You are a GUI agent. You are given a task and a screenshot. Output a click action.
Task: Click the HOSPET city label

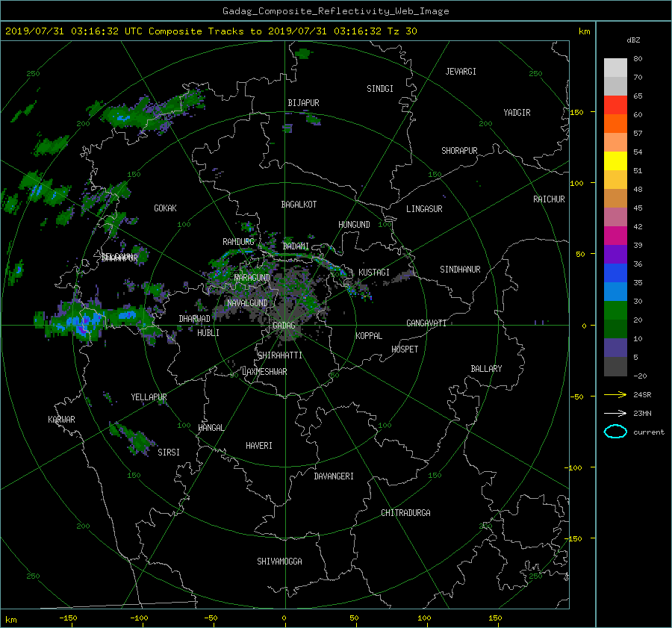[405, 349]
